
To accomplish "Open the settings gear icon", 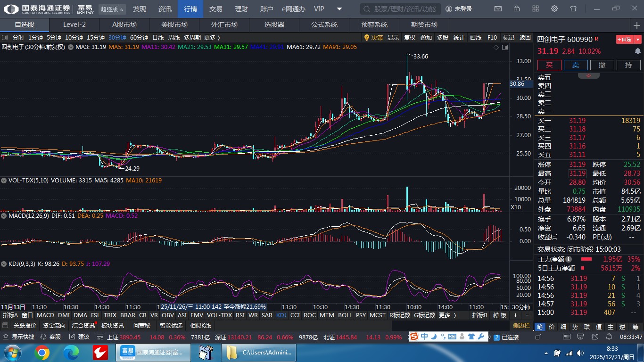I will pyautogui.click(x=554, y=9).
